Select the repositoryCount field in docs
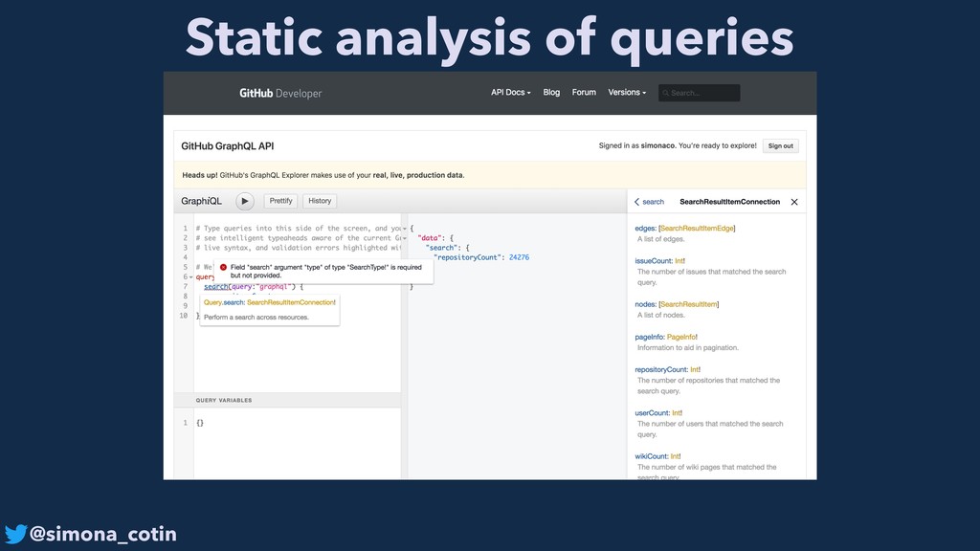The height and width of the screenshot is (551, 980). (661, 370)
